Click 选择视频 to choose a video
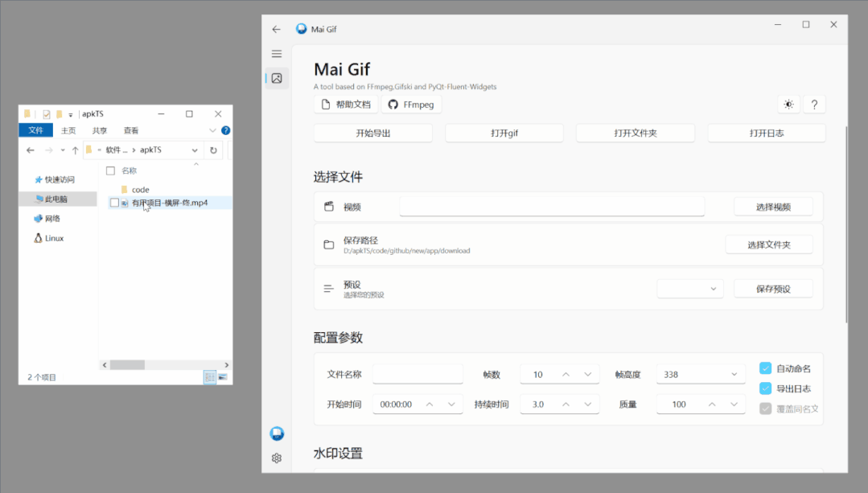The image size is (868, 493). (773, 207)
